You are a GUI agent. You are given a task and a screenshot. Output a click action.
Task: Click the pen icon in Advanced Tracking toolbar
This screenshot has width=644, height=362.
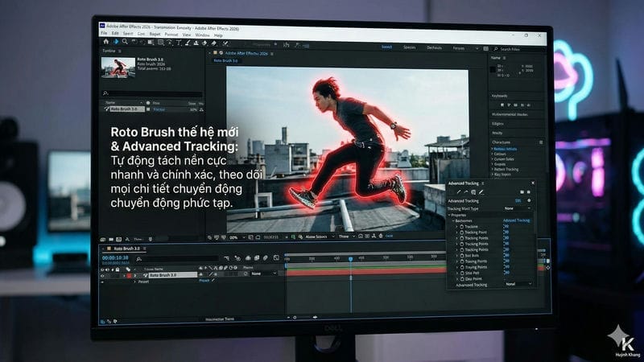pos(481,192)
